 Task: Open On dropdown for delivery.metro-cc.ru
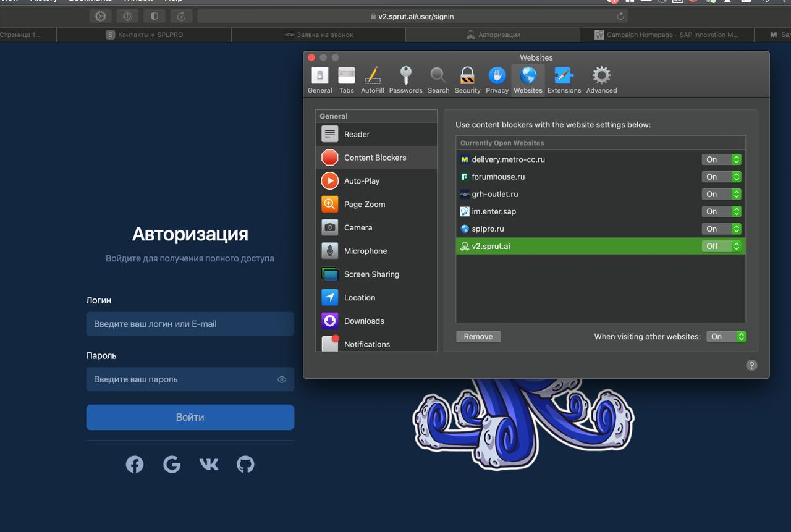coord(721,159)
